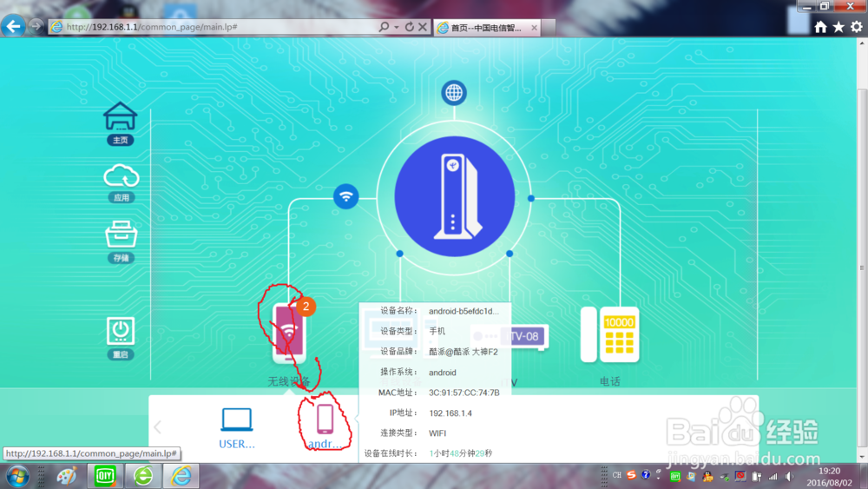The height and width of the screenshot is (489, 868).
Task: Click IP address 192.168.1.4
Action: pyautogui.click(x=450, y=413)
